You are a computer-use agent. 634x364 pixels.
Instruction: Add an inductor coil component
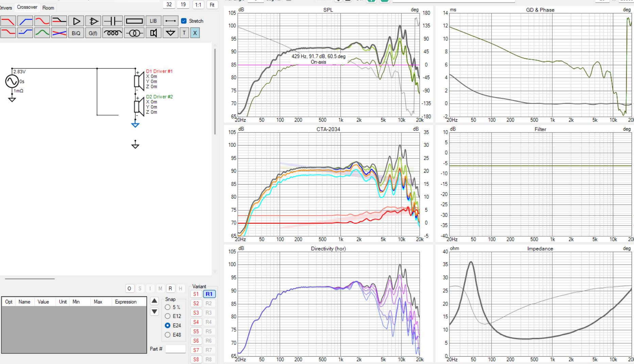(112, 33)
